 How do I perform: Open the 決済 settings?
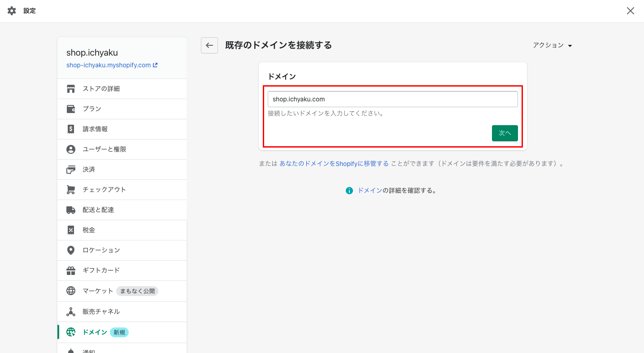click(122, 170)
